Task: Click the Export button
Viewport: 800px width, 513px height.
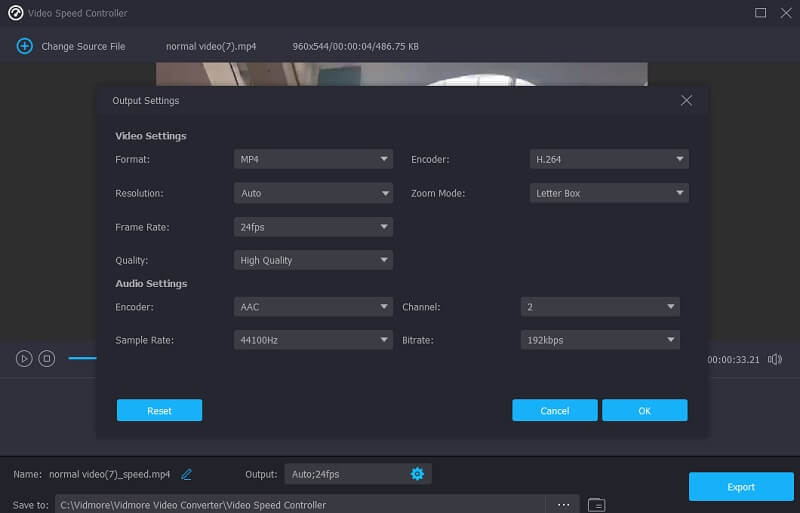Action: coord(741,487)
